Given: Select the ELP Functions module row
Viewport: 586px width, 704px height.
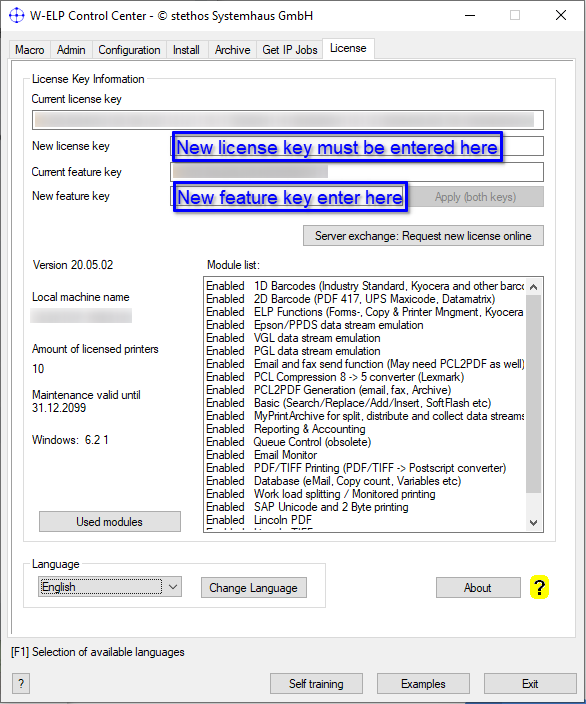Looking at the screenshot, I should tap(365, 312).
